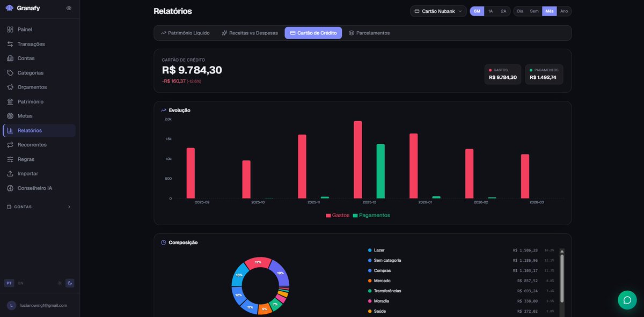Switch to Receitas vs Despesas tab

(250, 33)
